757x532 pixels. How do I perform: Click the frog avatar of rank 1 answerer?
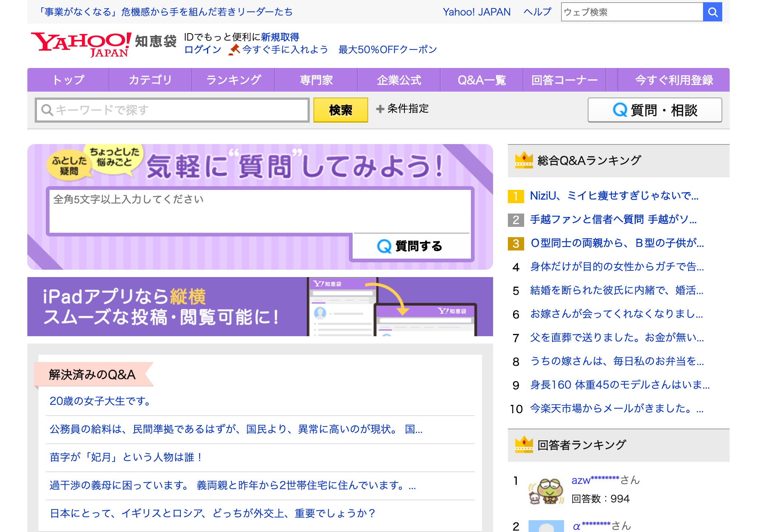click(546, 491)
